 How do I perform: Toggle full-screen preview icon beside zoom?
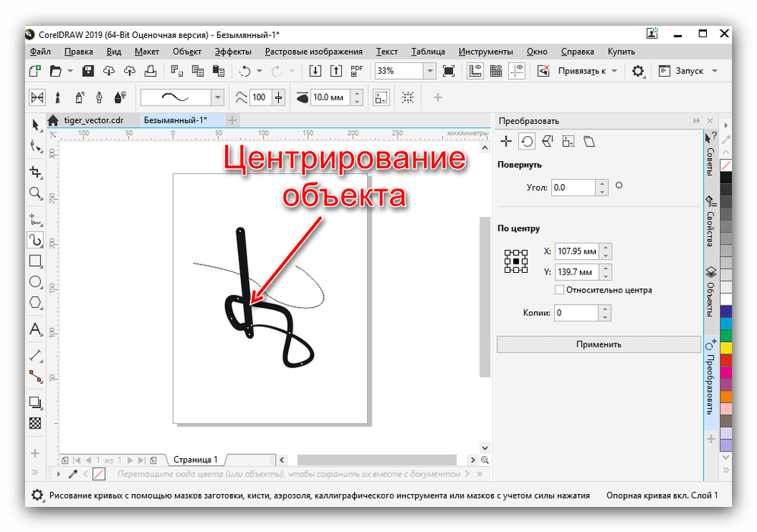[448, 71]
